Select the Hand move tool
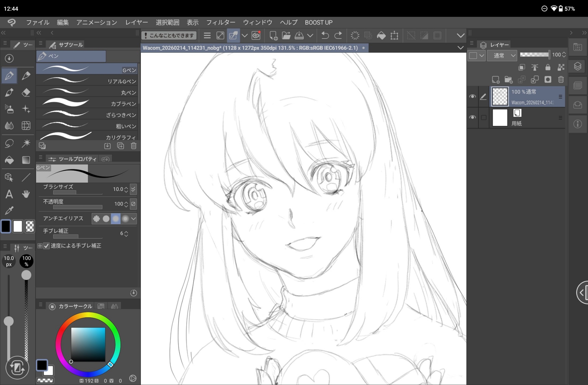 (x=26, y=194)
